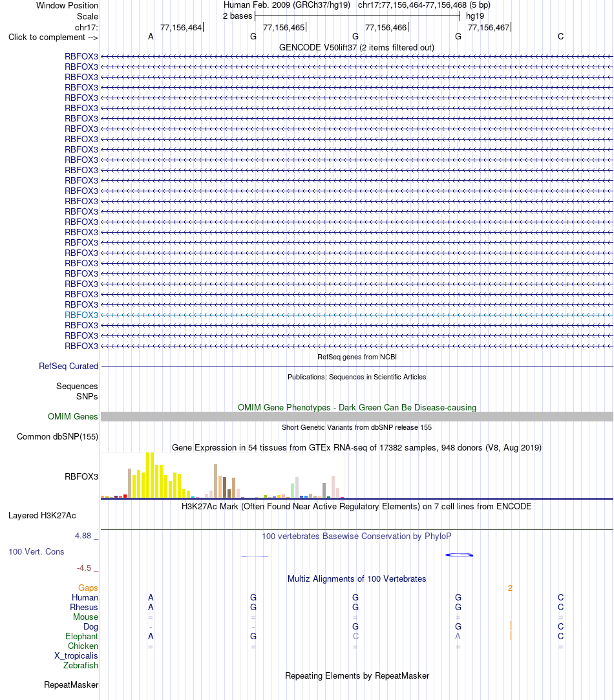Open 'Publications: Sequences in Scientific Articles' title

(x=357, y=377)
